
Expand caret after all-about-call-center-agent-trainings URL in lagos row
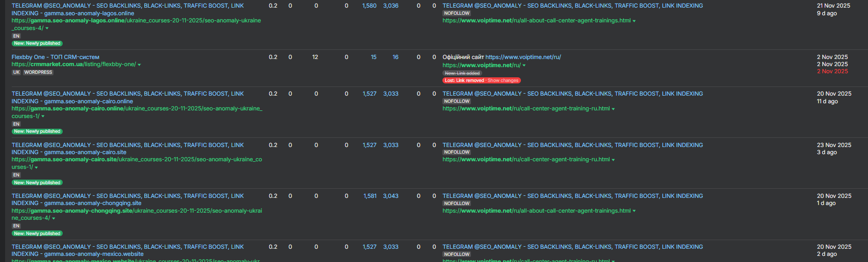click(634, 21)
